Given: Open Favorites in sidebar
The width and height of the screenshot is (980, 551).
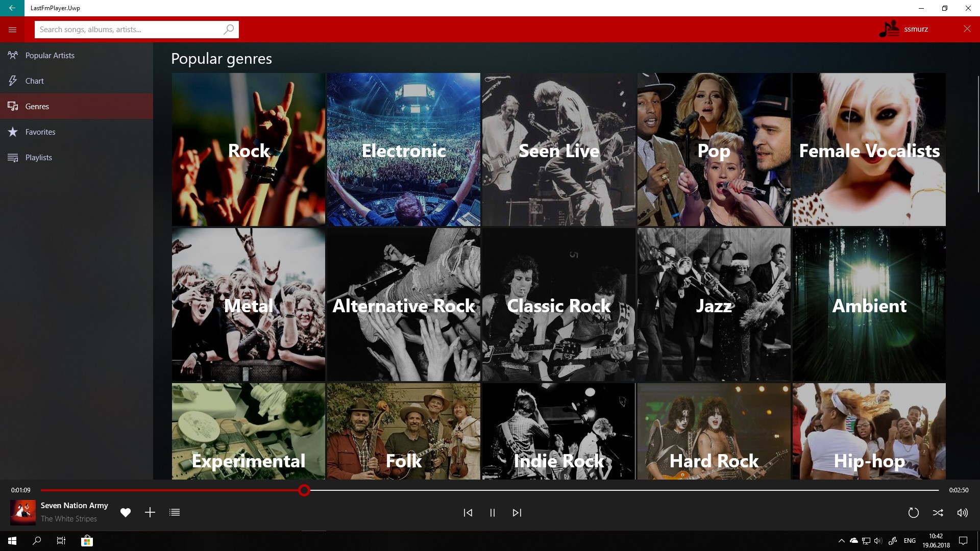Looking at the screenshot, I should [40, 132].
